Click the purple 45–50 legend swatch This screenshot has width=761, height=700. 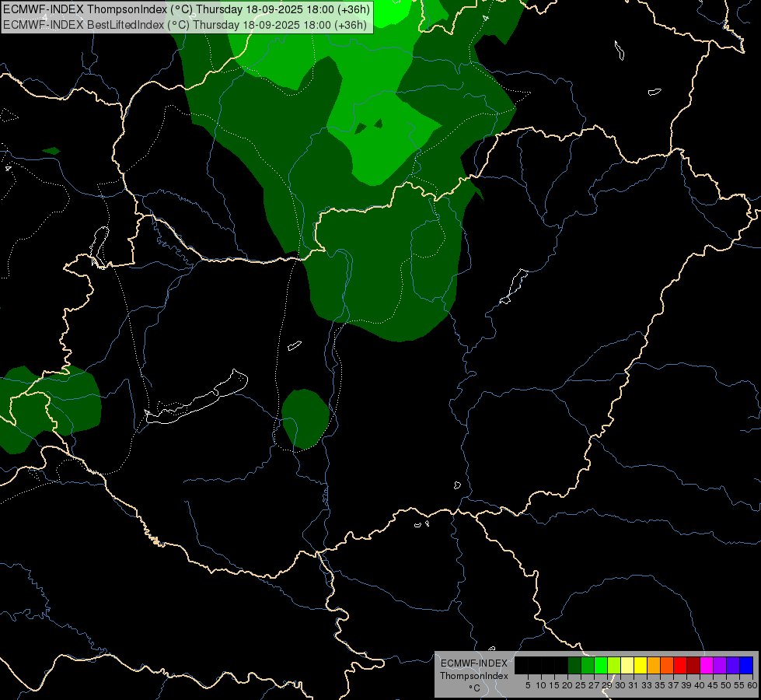coord(721,665)
